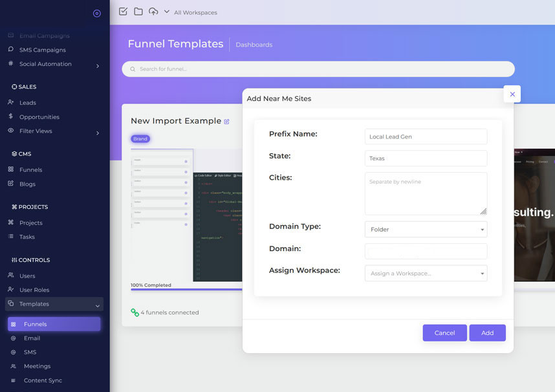This screenshot has height=392, width=555.
Task: Expand the Filter Views submenu
Action: [x=98, y=133]
